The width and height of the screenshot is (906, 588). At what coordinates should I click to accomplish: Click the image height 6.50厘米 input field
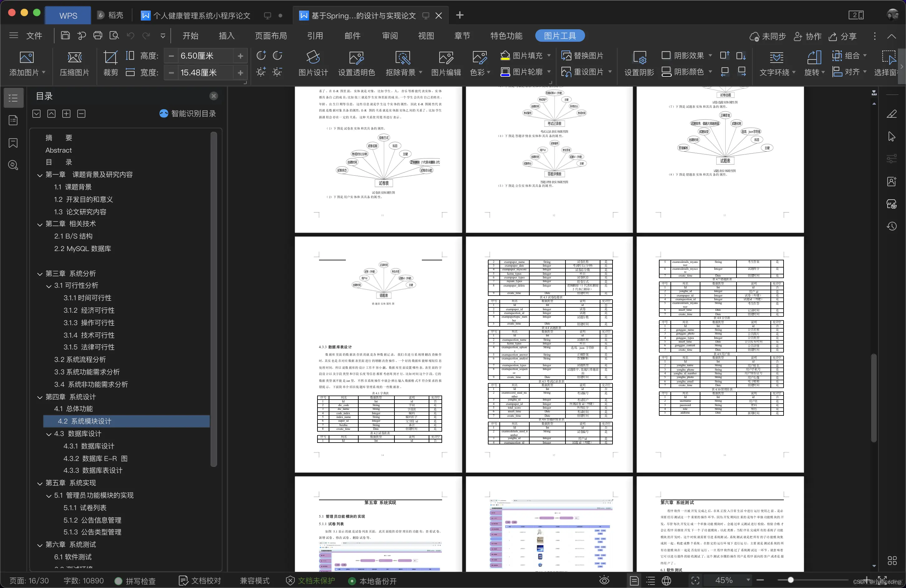pos(205,56)
